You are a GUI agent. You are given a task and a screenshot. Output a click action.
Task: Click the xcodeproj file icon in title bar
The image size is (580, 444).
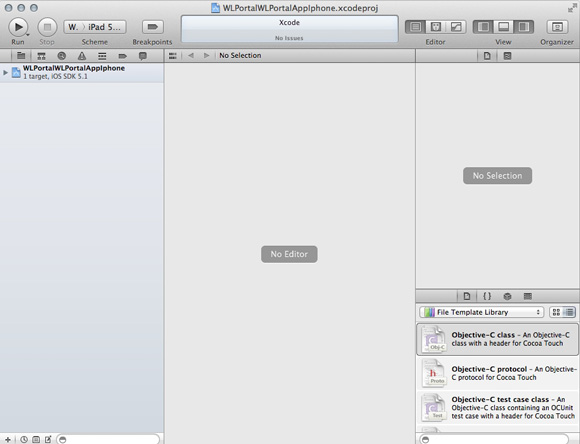(x=215, y=8)
